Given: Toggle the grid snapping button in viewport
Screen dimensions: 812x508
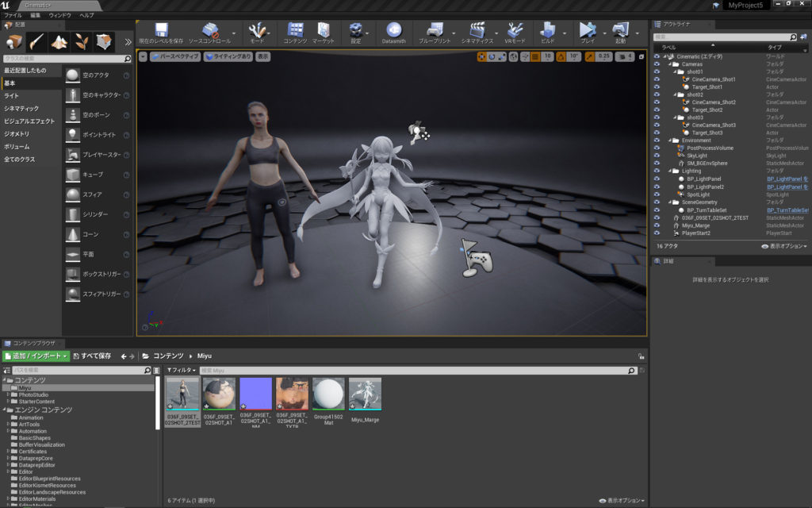Looking at the screenshot, I should (x=534, y=56).
